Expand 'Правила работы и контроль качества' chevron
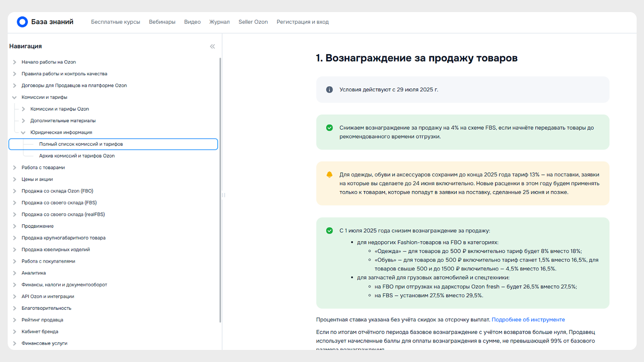This screenshot has height=362, width=644. (14, 74)
